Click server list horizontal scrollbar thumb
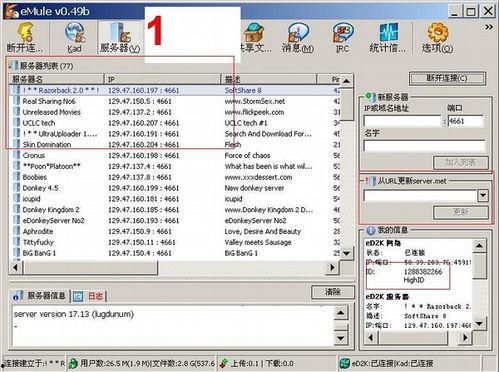The width and height of the screenshot is (499, 372). click(90, 267)
